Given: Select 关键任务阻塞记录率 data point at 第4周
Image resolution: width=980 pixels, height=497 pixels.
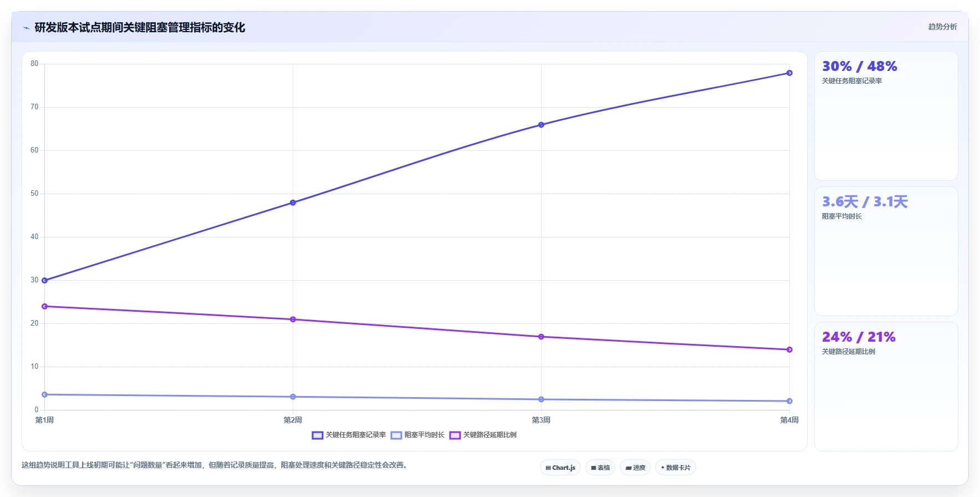Looking at the screenshot, I should (789, 73).
